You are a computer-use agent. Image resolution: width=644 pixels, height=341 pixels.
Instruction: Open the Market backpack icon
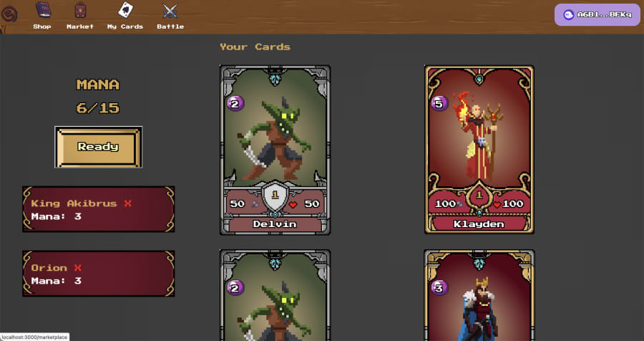pos(80,10)
